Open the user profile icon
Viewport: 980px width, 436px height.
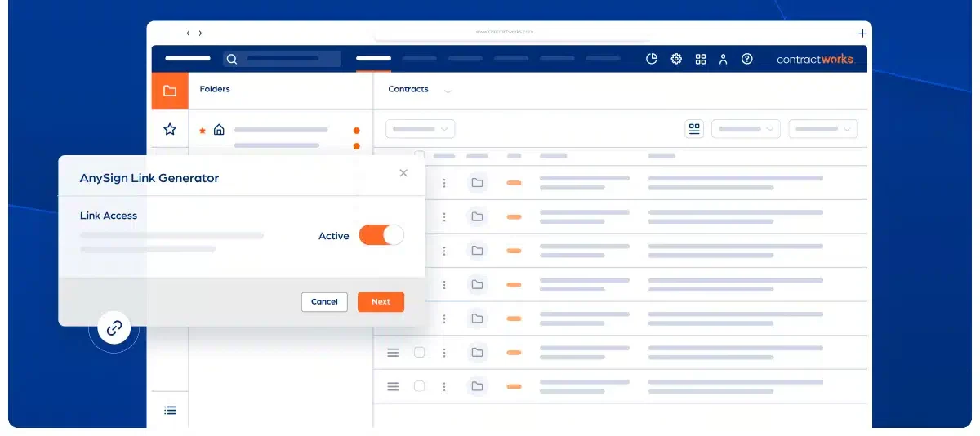tap(723, 59)
